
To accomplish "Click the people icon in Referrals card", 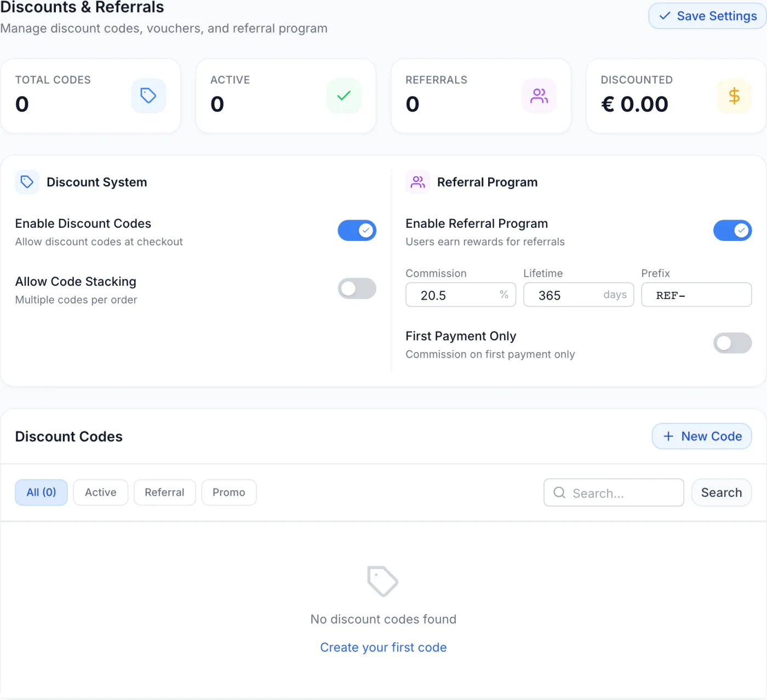I will click(x=539, y=96).
